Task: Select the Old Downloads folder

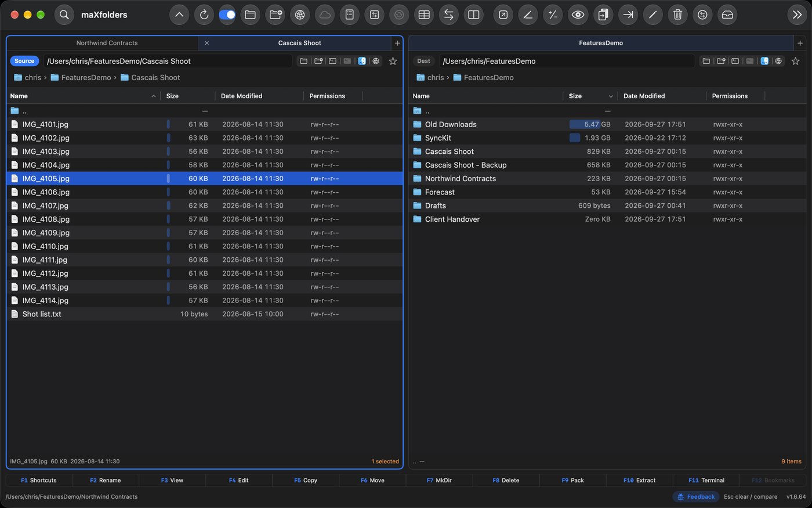Action: (607, 124)
